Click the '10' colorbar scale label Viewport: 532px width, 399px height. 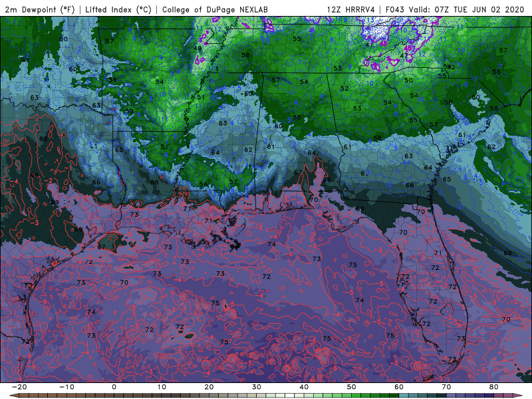pos(162,387)
